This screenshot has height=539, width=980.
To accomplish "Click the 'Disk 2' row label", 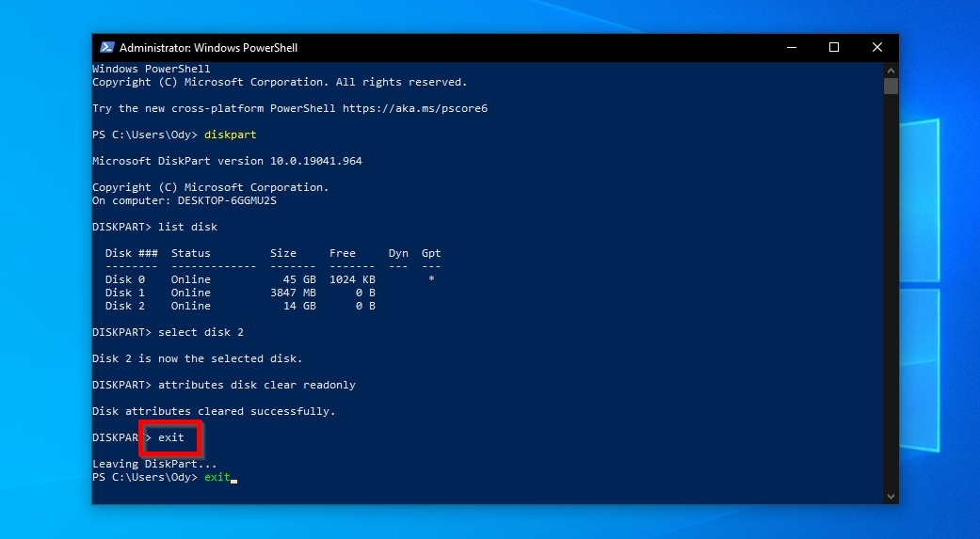I will (125, 306).
